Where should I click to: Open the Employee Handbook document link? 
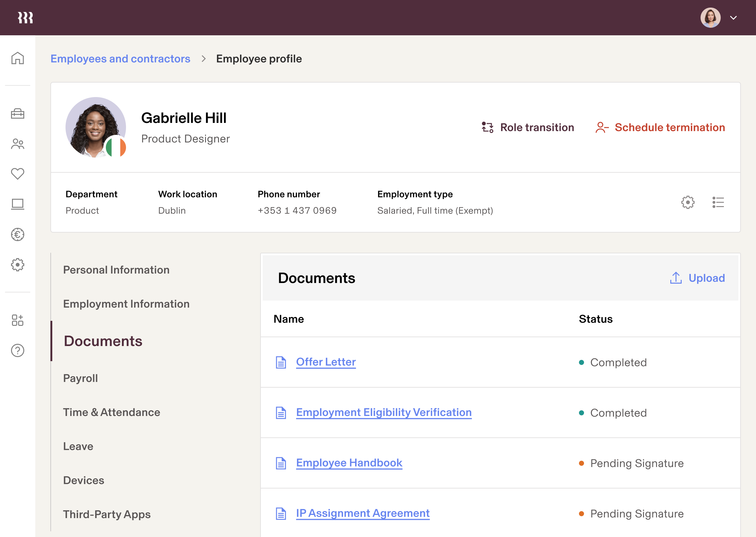coord(349,463)
